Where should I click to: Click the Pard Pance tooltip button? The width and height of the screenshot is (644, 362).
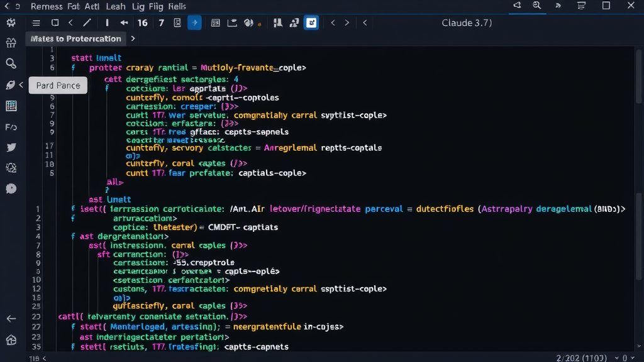pos(58,85)
